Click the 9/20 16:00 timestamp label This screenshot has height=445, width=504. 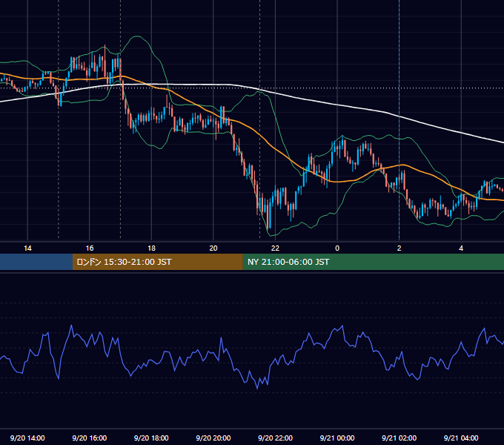click(90, 438)
